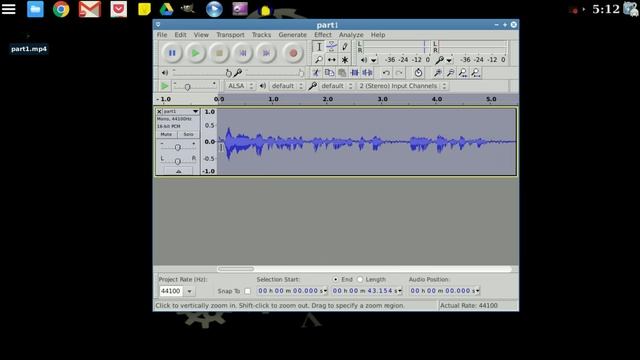The width and height of the screenshot is (640, 360).
Task: Click the output volume slider handle
Action: tap(228, 73)
